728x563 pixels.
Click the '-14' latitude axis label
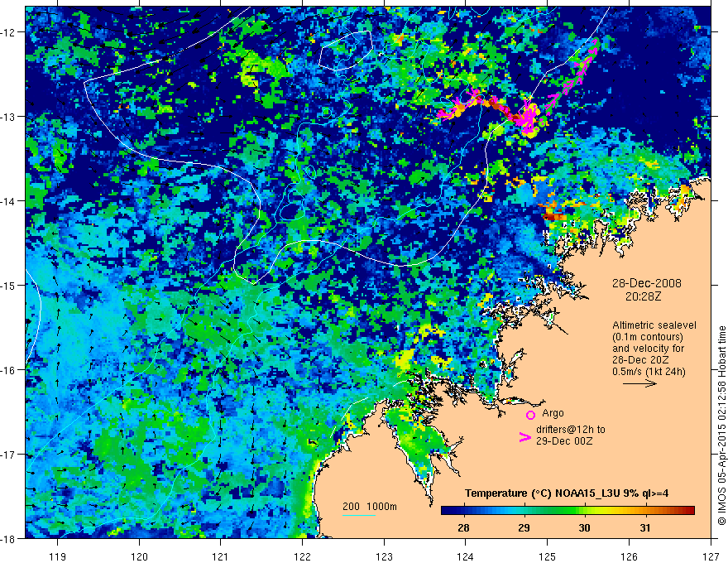(x=8, y=201)
